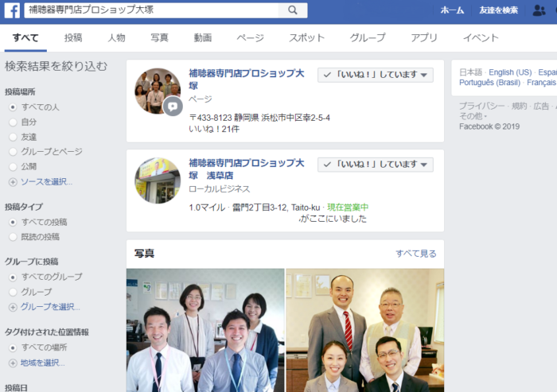Open the right photo of staff in suits
This screenshot has width=557, height=392.
pyautogui.click(x=365, y=330)
